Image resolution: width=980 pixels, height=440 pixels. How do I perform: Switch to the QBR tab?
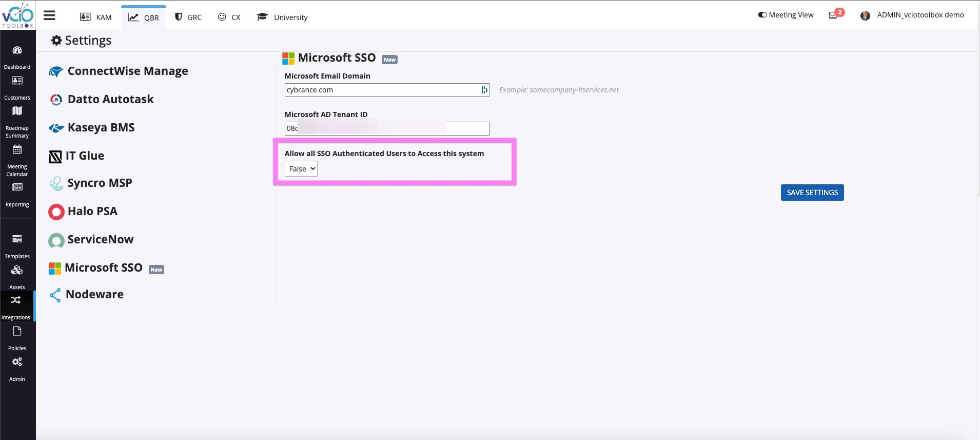pos(144,17)
